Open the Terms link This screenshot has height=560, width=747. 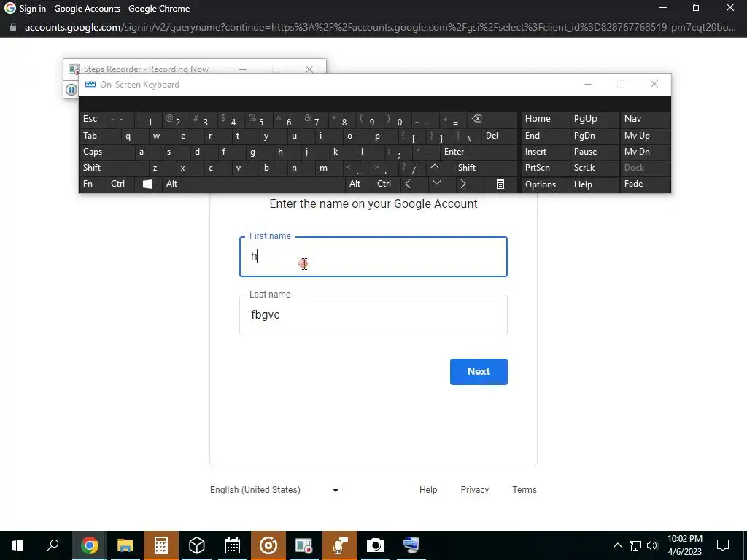(x=524, y=490)
